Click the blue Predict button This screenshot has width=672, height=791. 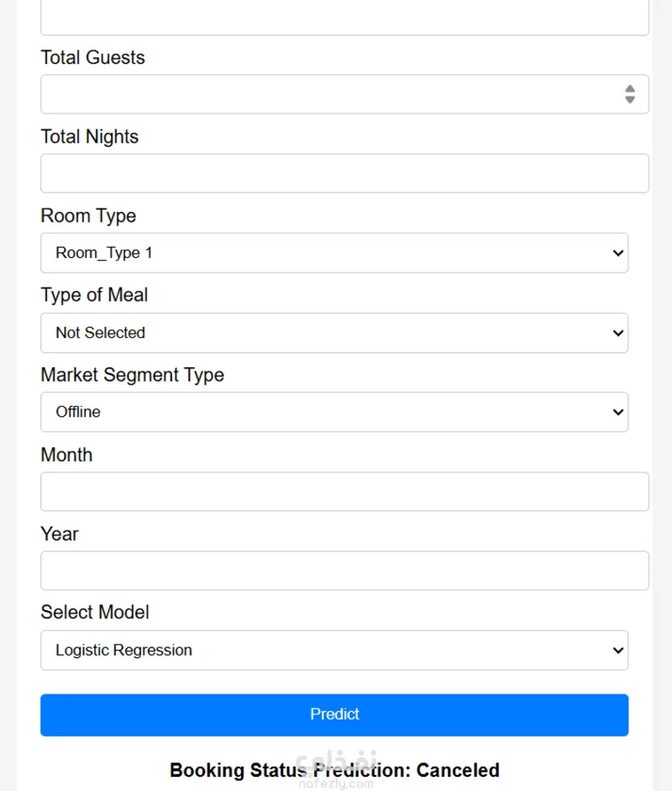pos(334,715)
